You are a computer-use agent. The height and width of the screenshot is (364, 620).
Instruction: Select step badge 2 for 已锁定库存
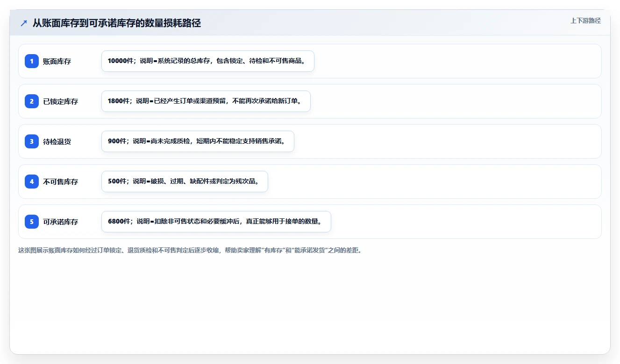32,101
